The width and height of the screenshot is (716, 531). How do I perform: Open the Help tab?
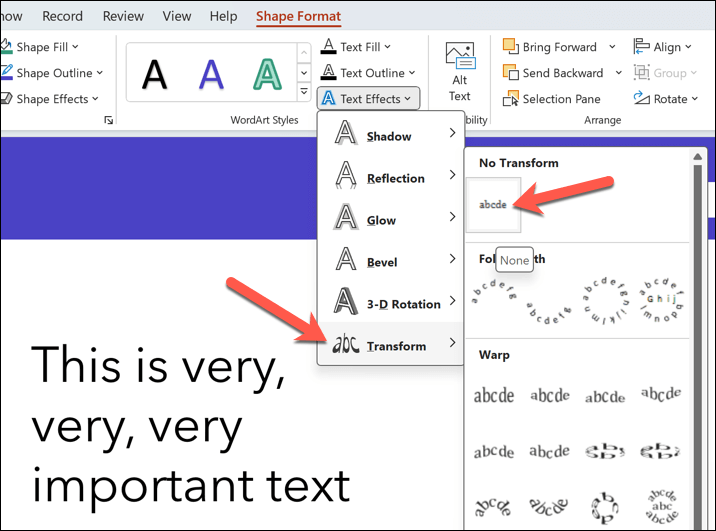(x=224, y=16)
